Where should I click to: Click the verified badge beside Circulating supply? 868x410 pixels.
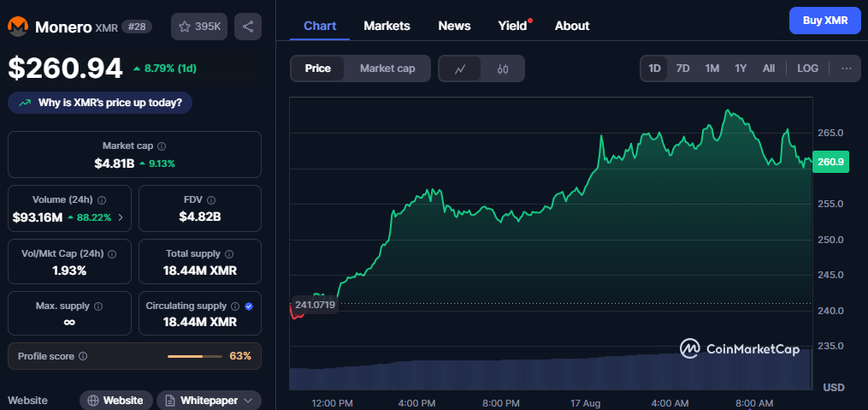tap(249, 306)
